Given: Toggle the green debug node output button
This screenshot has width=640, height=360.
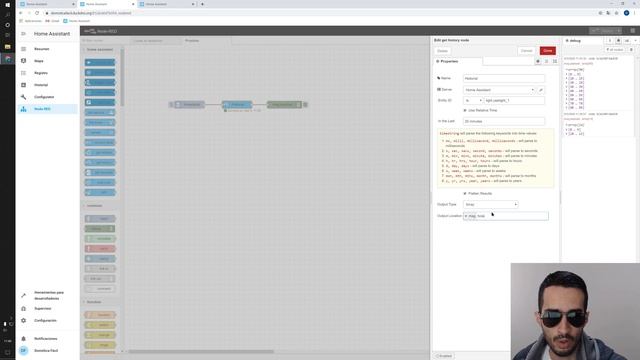Looking at the screenshot, I should (x=305, y=105).
